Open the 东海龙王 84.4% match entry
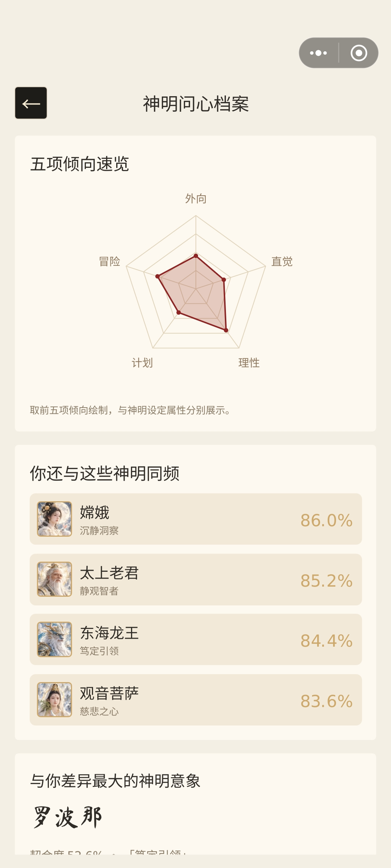391x868 pixels. pos(196,639)
